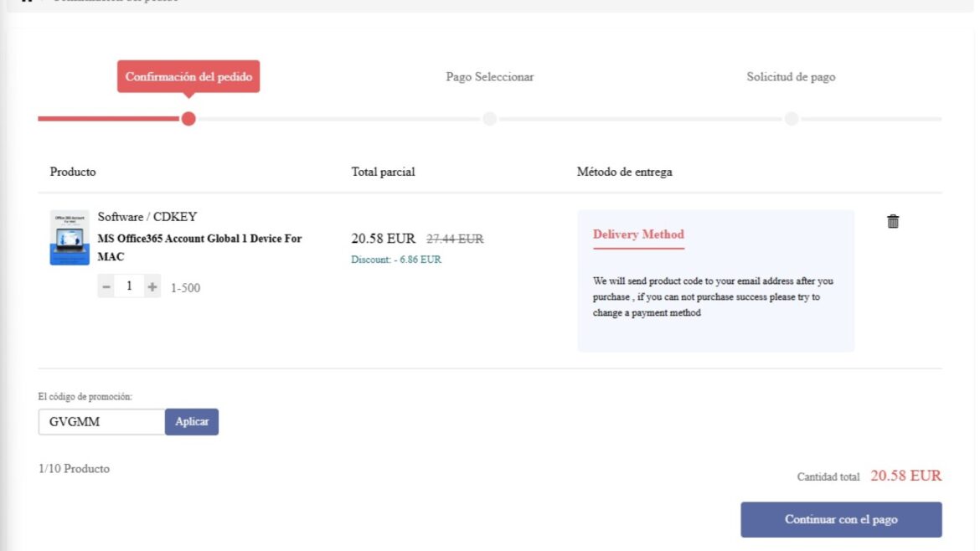Click the Delivery Method heading

638,234
